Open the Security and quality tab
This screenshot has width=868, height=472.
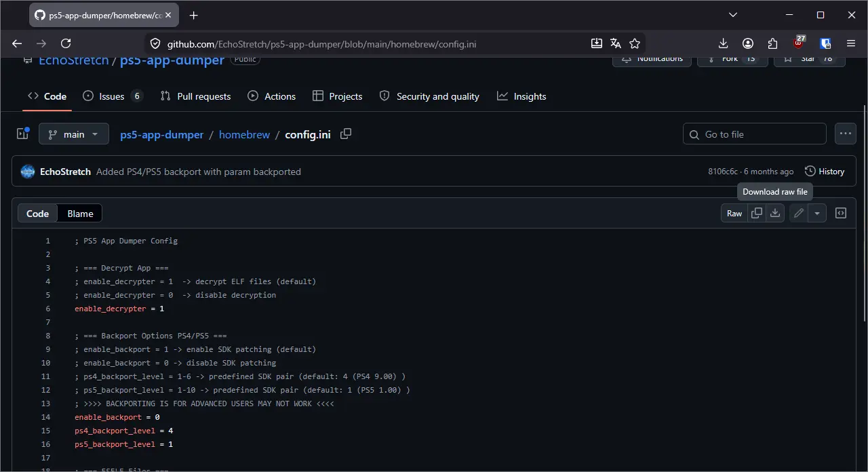tap(429, 96)
